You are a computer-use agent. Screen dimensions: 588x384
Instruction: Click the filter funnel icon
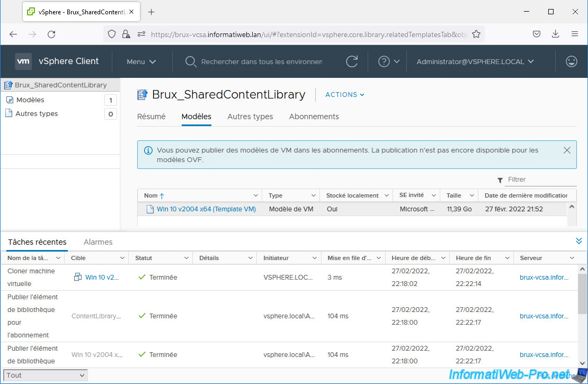[500, 181]
